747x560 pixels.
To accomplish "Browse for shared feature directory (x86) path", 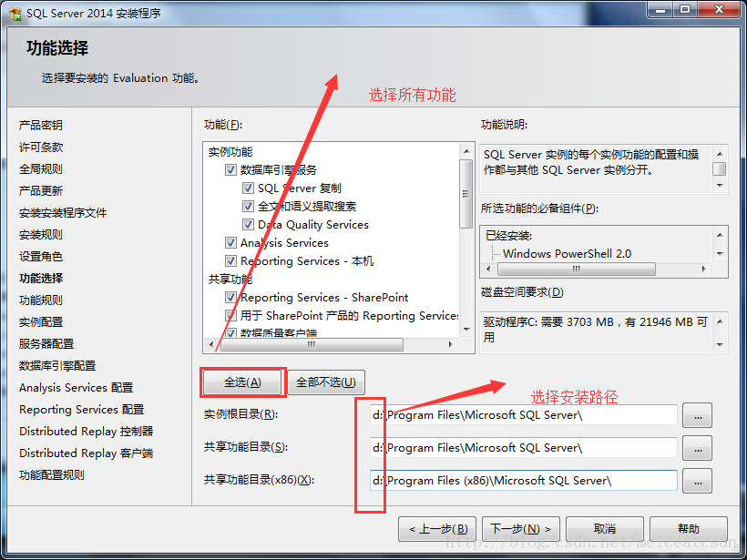I will [698, 481].
